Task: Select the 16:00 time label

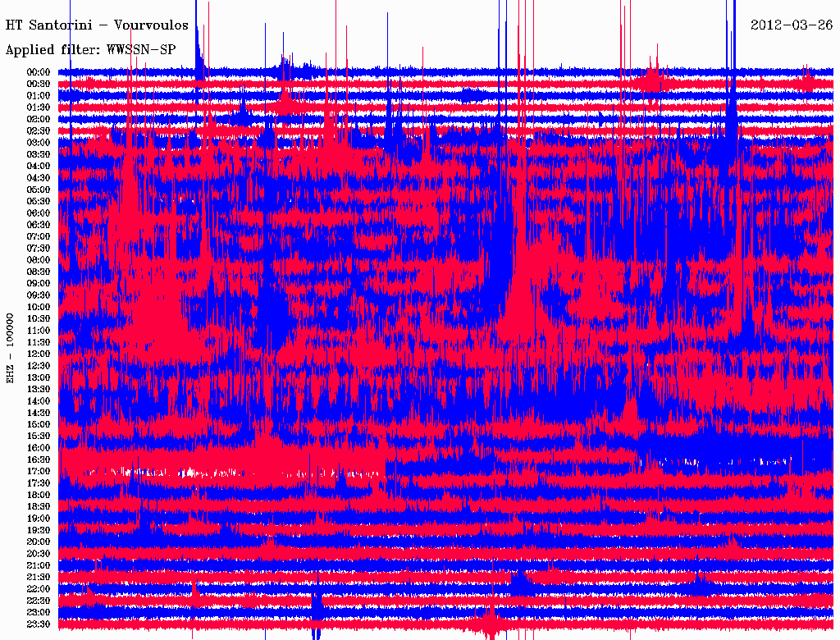Action: click(x=39, y=448)
